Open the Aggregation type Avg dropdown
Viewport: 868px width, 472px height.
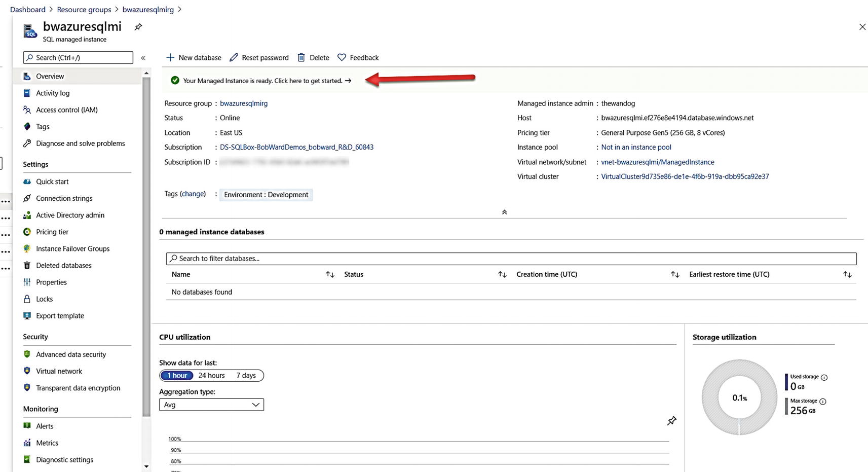(x=211, y=405)
